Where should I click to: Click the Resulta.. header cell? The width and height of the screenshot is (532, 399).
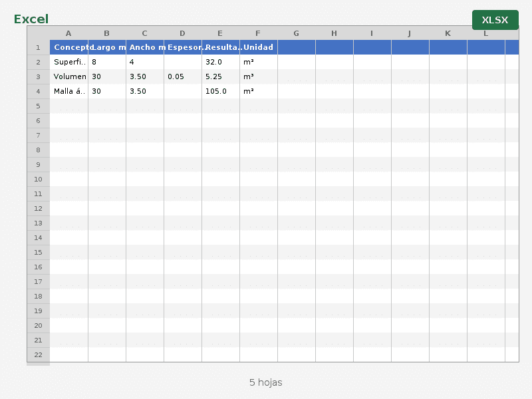click(x=221, y=47)
